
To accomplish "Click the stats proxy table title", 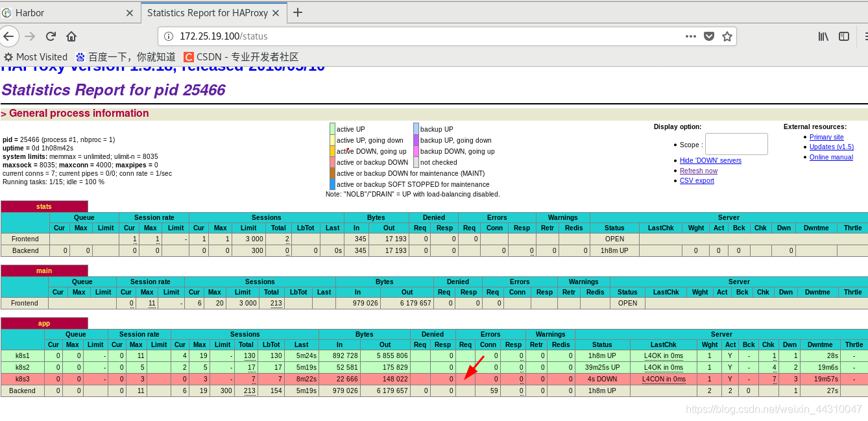I will pyautogui.click(x=44, y=206).
